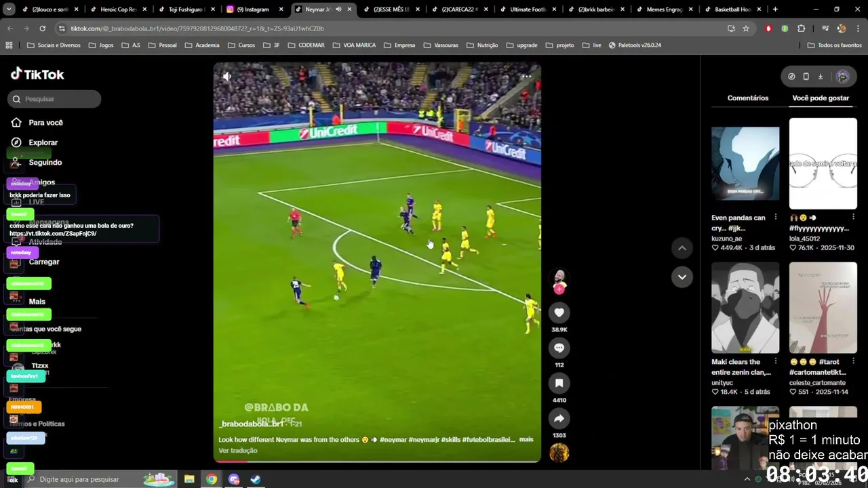This screenshot has height=488, width=868.
Task: Open the #tarot celeste_cartomante thumbnail
Action: click(823, 308)
